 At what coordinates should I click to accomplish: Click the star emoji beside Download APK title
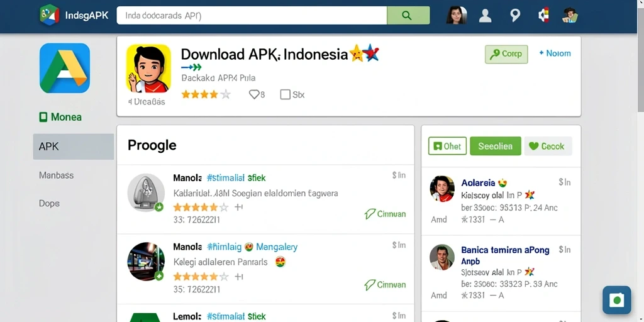coord(356,54)
